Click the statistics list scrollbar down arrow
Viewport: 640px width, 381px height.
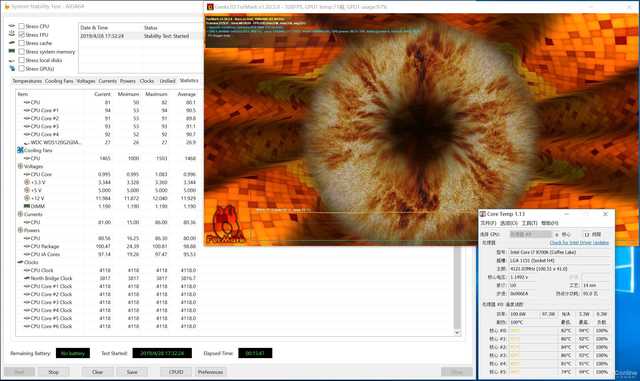pyautogui.click(x=457, y=332)
